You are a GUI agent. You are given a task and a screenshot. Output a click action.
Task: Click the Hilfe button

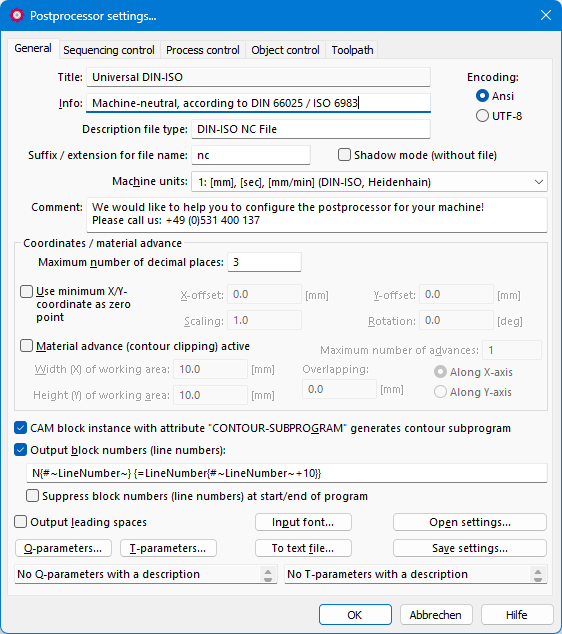pyautogui.click(x=517, y=615)
